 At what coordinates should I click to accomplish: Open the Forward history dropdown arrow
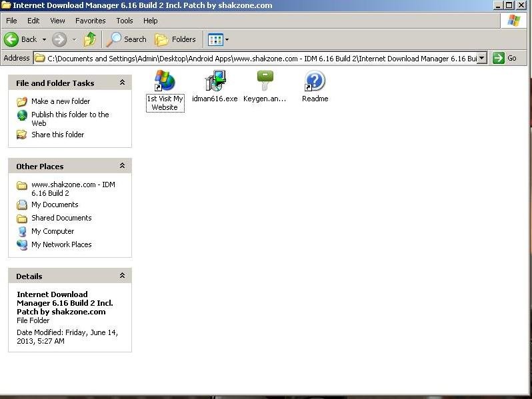(x=74, y=40)
